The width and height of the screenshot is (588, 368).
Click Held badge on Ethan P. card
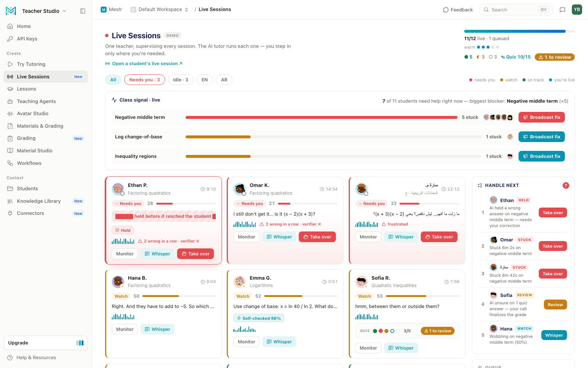click(x=123, y=230)
